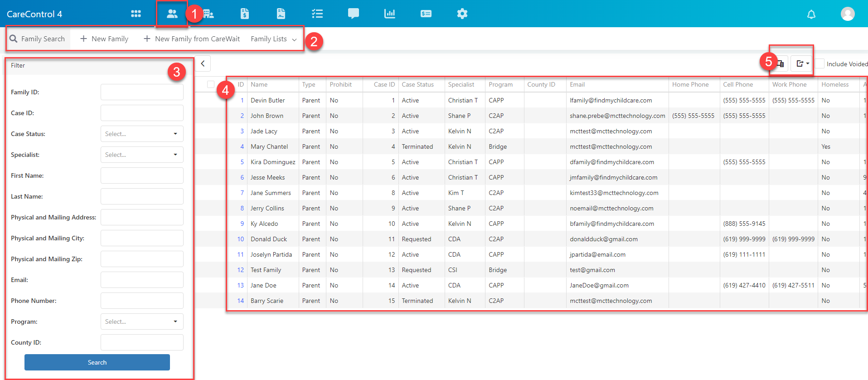Sort by the Name column header
The width and height of the screenshot is (868, 380).
point(273,84)
